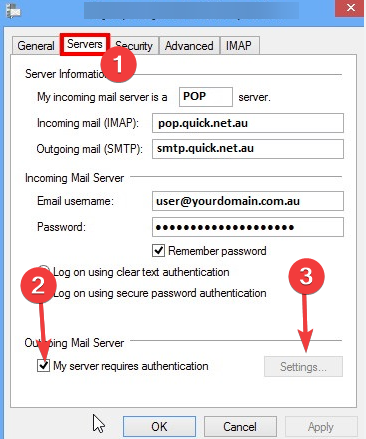Click the Cancel button

coord(240,427)
